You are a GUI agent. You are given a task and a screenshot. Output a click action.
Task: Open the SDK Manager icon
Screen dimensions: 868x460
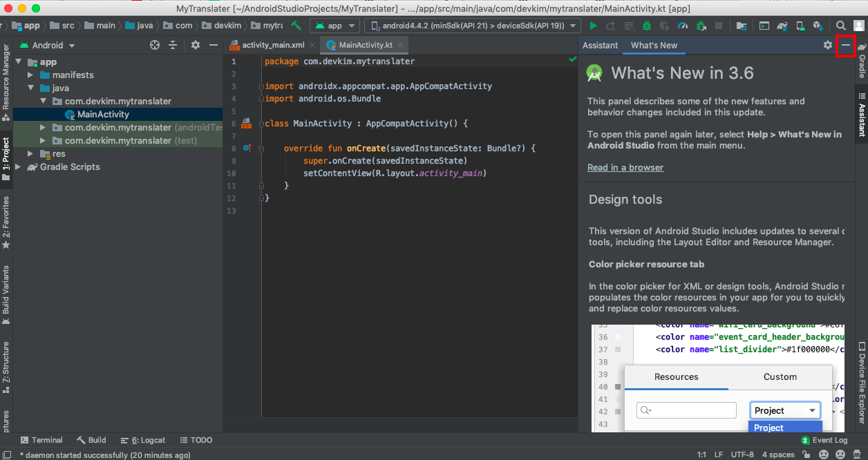point(817,26)
